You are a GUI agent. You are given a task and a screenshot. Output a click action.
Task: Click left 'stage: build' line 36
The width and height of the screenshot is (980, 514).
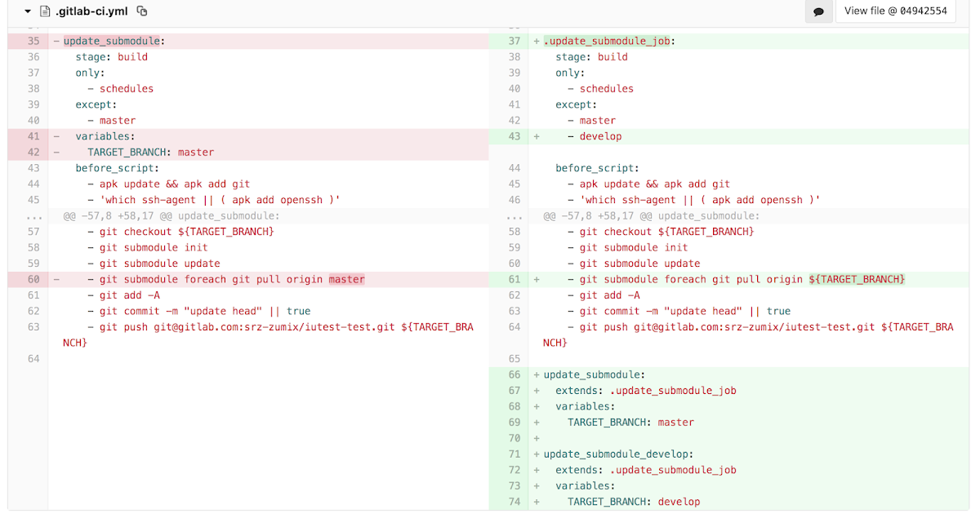coord(112,57)
